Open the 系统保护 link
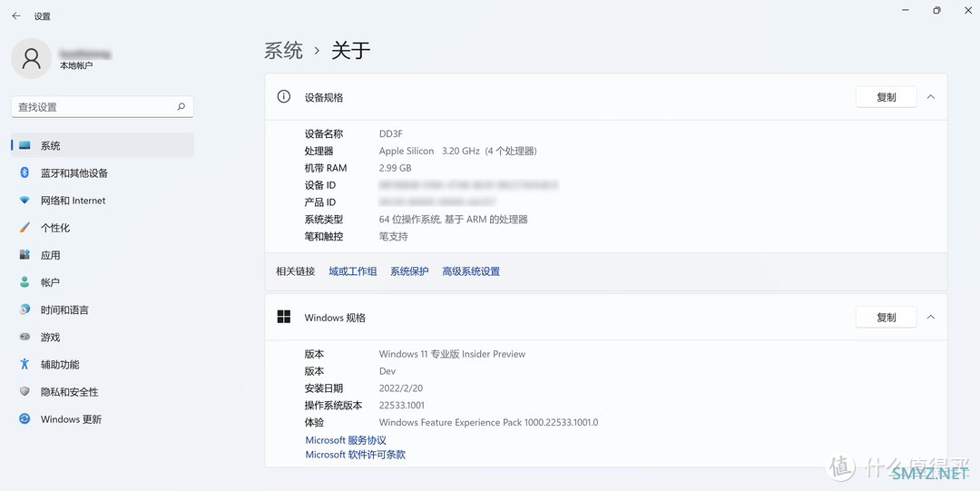 409,270
